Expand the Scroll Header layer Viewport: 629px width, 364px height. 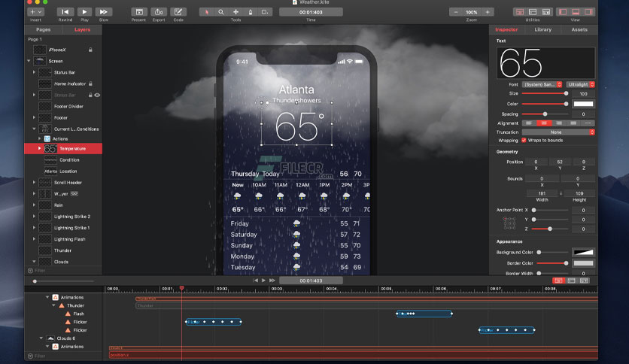(34, 183)
